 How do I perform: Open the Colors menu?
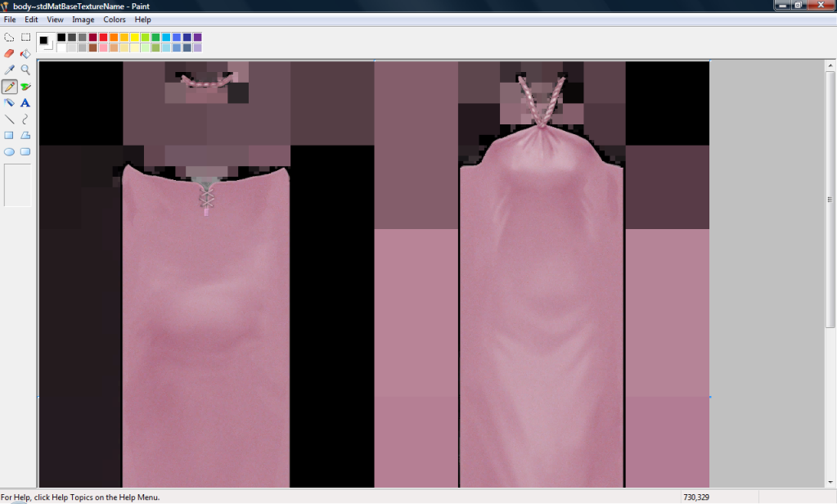tap(115, 19)
